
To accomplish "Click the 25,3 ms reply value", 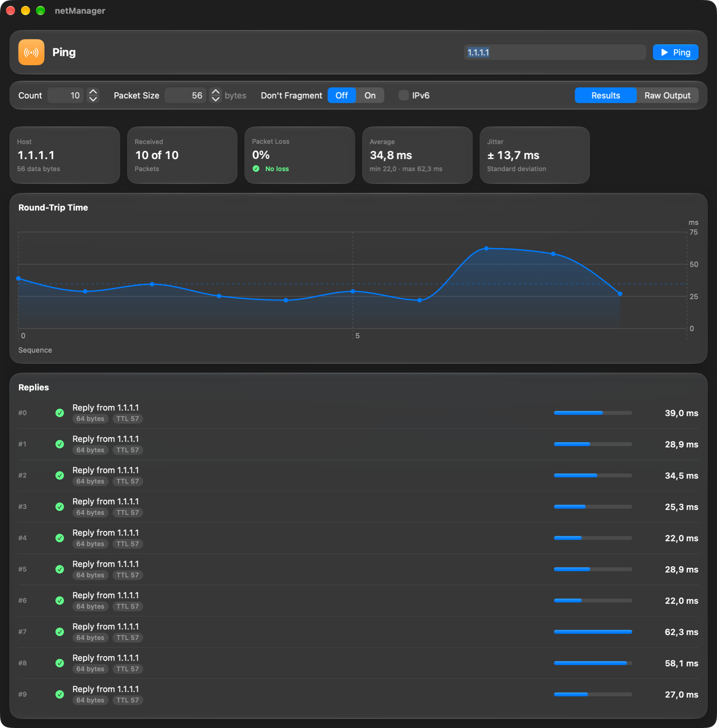I will point(682,507).
